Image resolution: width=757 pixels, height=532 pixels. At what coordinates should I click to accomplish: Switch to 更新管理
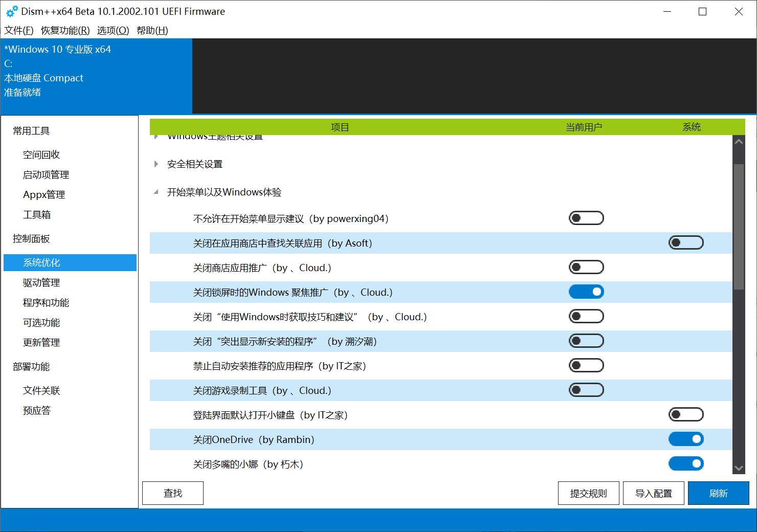pos(41,342)
